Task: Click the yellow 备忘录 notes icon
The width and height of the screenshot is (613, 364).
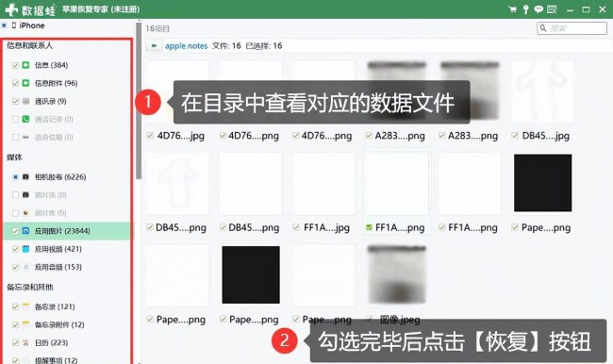Action: pyautogui.click(x=25, y=306)
